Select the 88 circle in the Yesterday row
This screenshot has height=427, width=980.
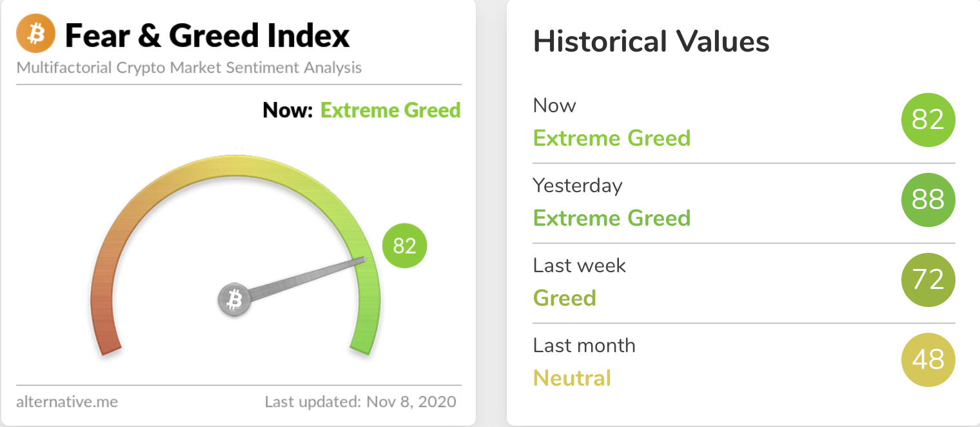(x=928, y=200)
